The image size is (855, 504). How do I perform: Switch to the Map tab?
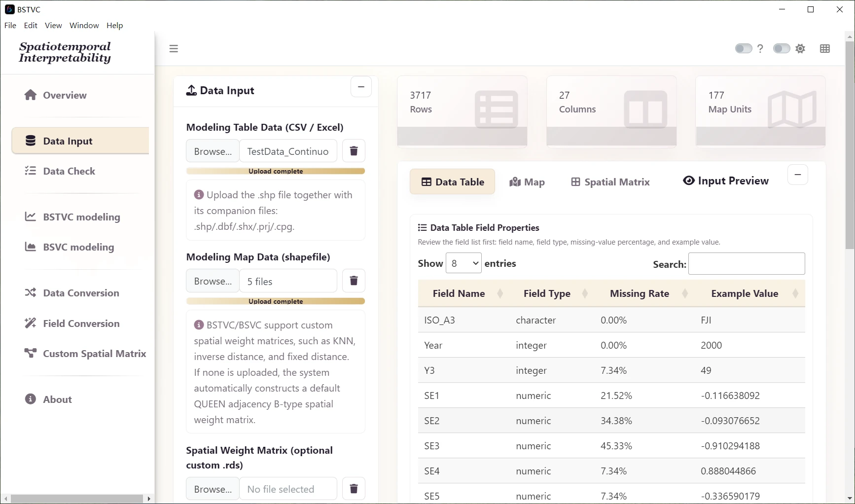[x=527, y=182]
